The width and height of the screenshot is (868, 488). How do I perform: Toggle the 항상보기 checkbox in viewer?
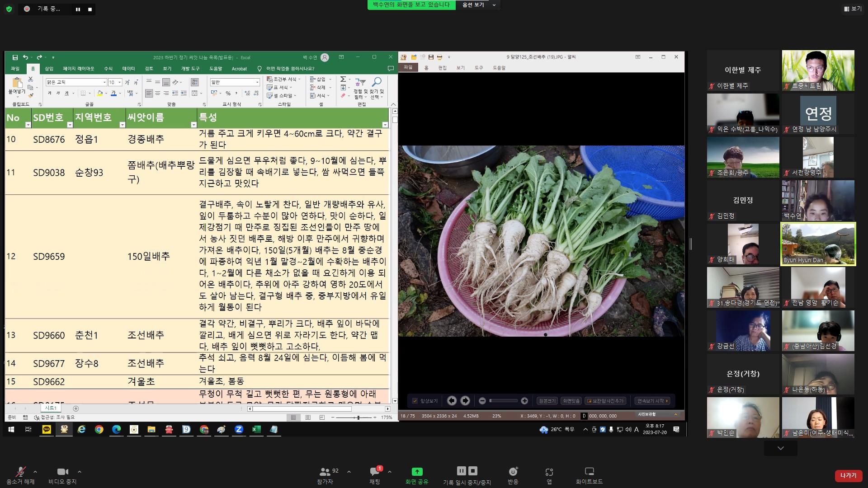[415, 401]
